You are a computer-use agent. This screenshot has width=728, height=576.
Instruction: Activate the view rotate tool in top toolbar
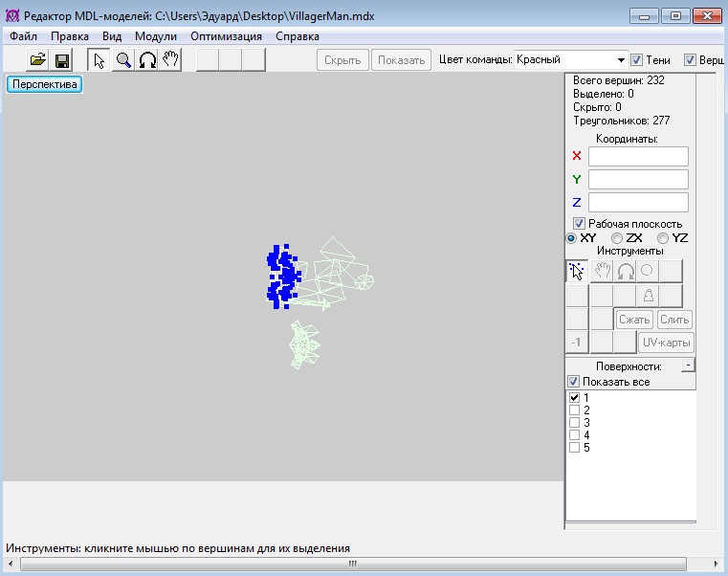(x=147, y=60)
